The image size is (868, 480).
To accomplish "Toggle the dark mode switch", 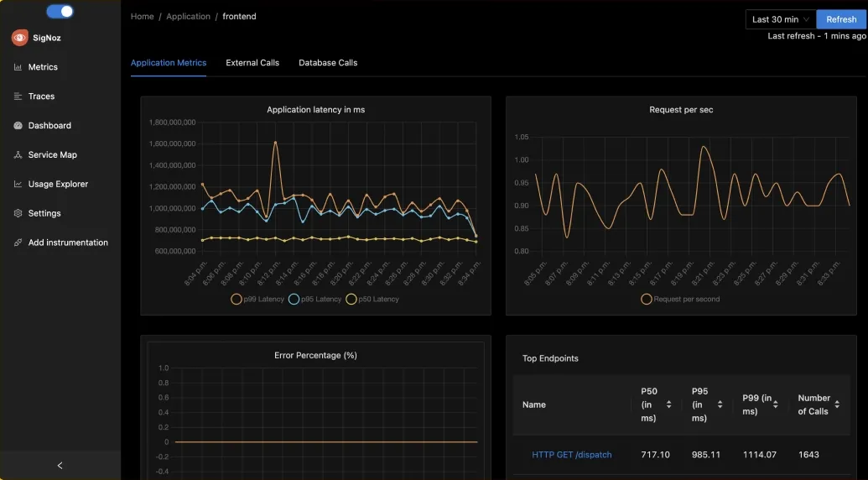I will click(60, 12).
